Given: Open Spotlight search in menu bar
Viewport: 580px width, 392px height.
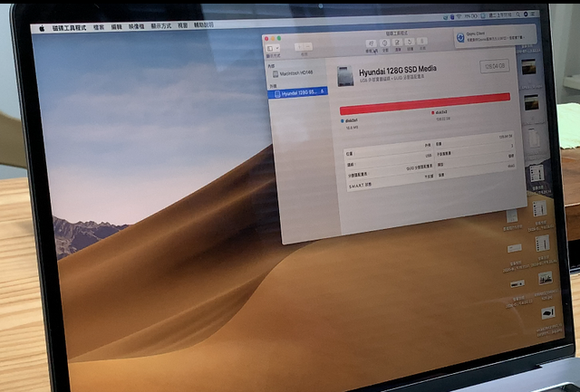Looking at the screenshot, I should pos(518,14).
